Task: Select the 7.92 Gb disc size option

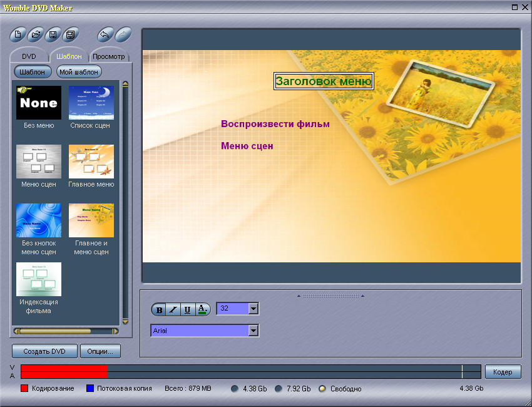Action: pos(279,389)
